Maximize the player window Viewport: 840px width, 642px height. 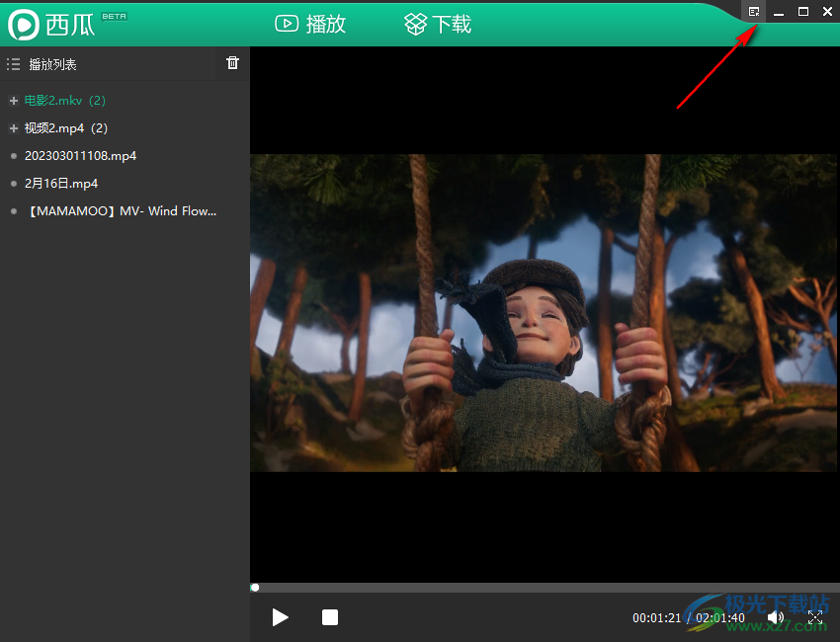pos(803,11)
